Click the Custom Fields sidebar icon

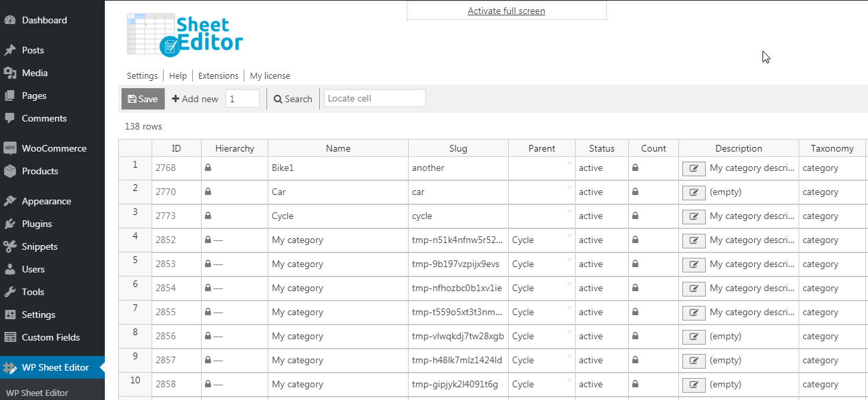tap(10, 337)
